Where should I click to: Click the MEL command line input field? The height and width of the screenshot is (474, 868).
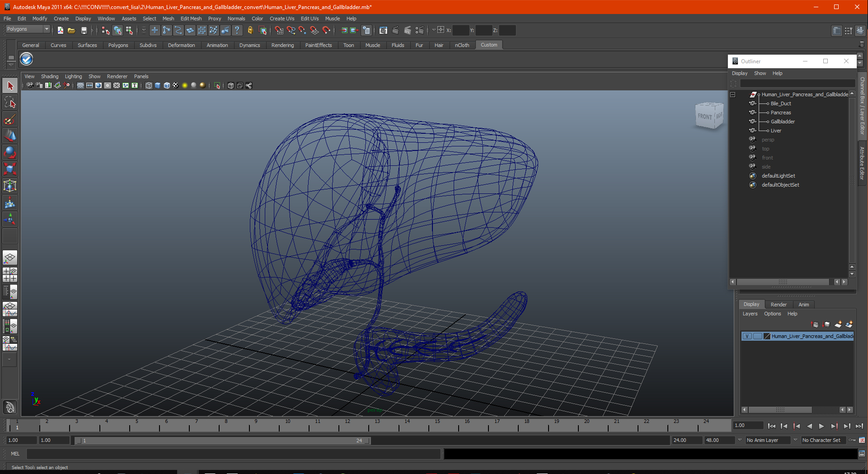pos(233,454)
